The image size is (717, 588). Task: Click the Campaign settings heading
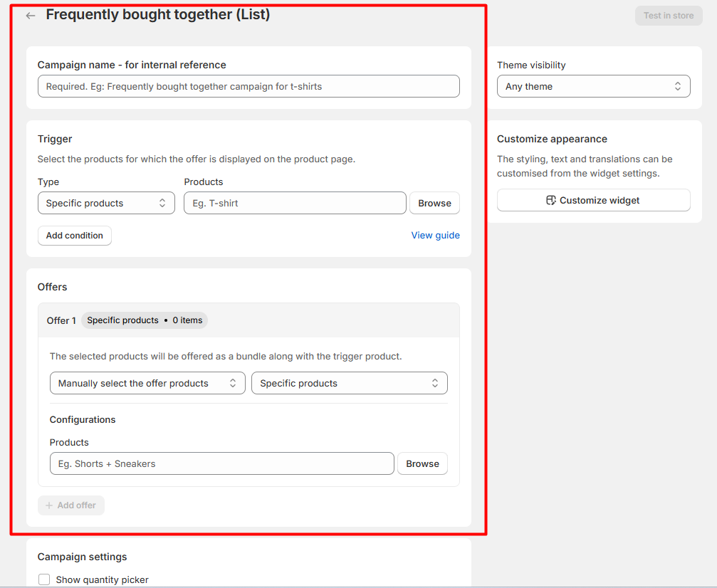coord(83,557)
